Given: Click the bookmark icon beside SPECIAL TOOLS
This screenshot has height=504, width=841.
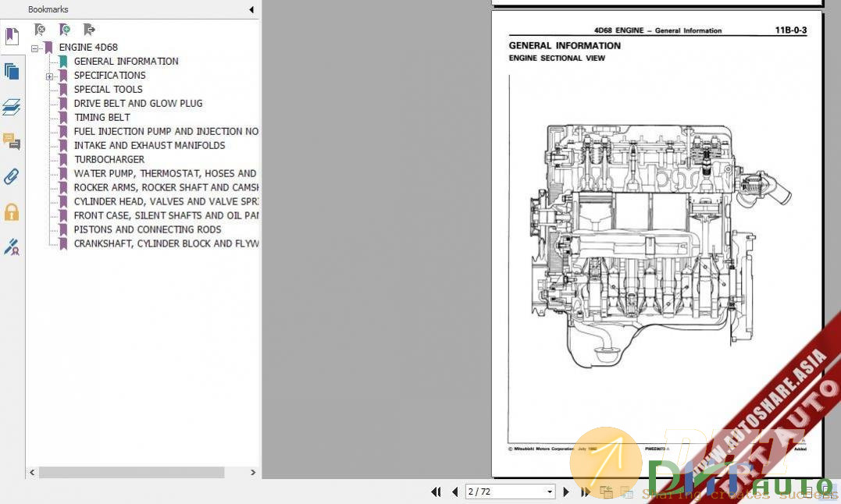Looking at the screenshot, I should tap(63, 89).
